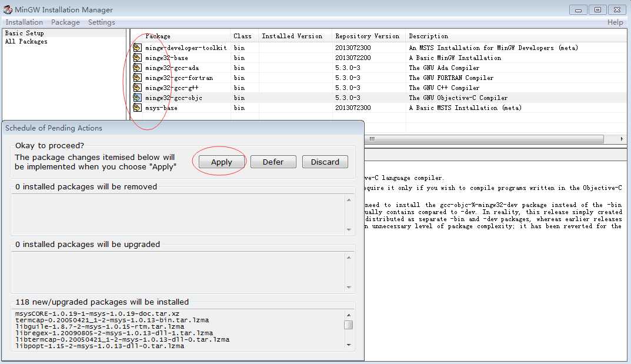Click scroll down arrow in upgraded packages list

point(349,287)
